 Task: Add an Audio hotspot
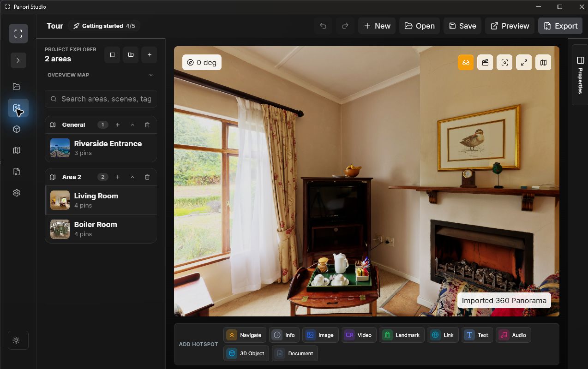point(513,335)
